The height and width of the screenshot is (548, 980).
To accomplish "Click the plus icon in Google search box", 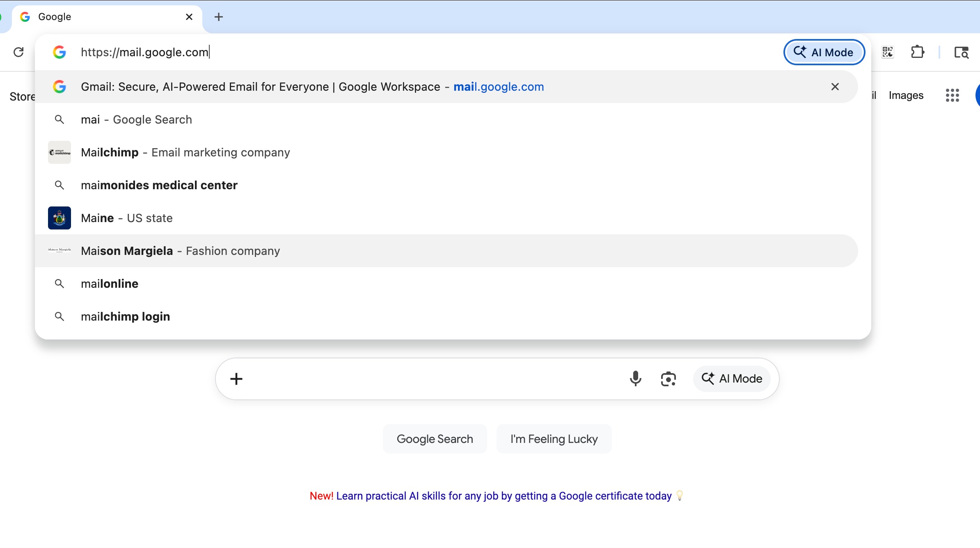I will click(x=236, y=379).
